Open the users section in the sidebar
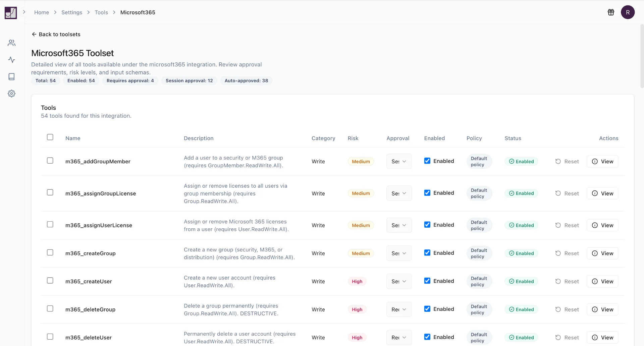Image resolution: width=644 pixels, height=346 pixels. [11, 43]
